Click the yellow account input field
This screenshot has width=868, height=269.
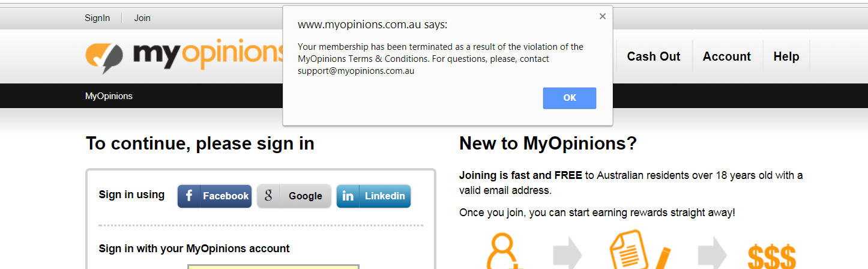(x=273, y=266)
